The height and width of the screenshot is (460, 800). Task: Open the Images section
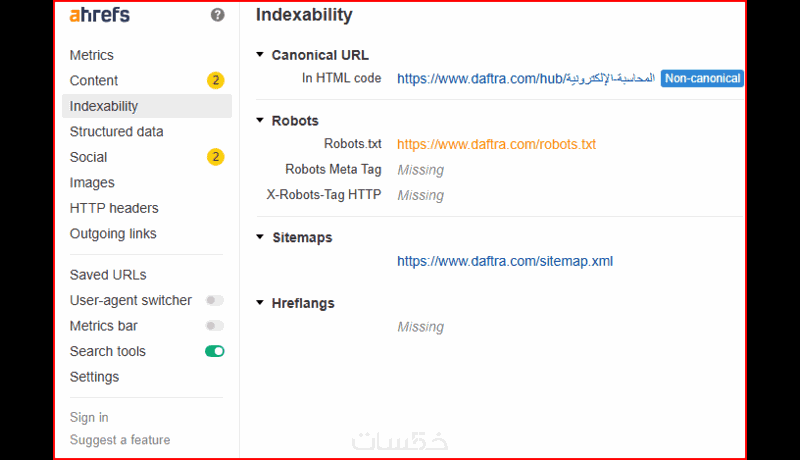coord(92,183)
